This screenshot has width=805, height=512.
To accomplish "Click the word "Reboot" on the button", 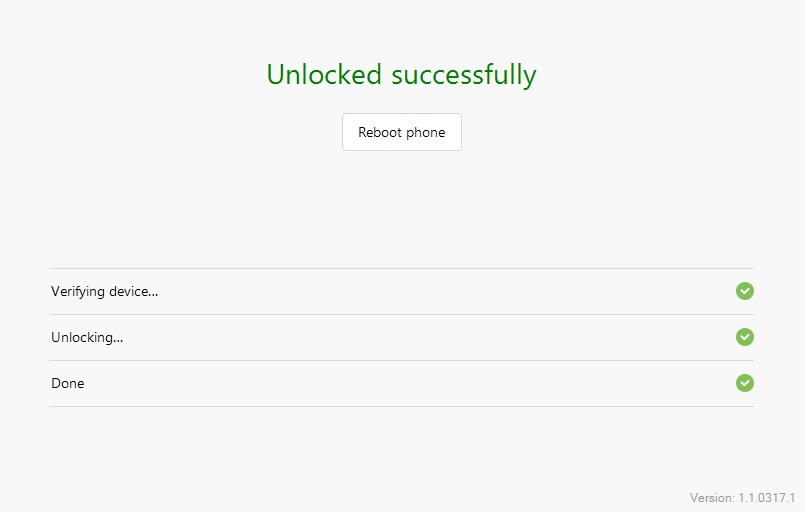I will click(x=380, y=132).
